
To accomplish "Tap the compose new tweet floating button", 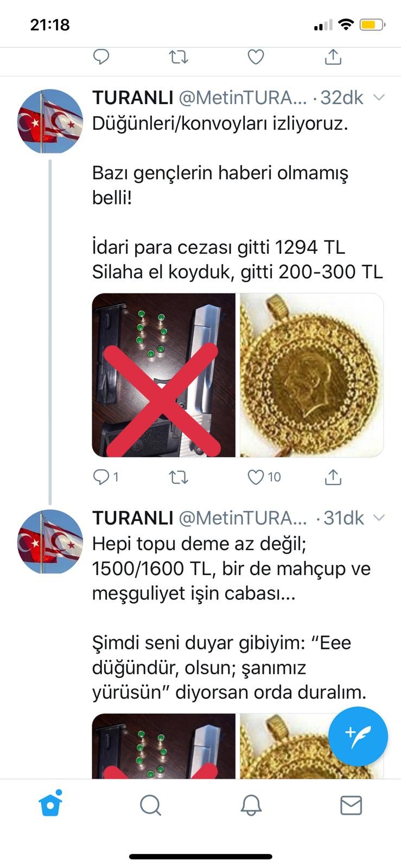I will point(358,736).
